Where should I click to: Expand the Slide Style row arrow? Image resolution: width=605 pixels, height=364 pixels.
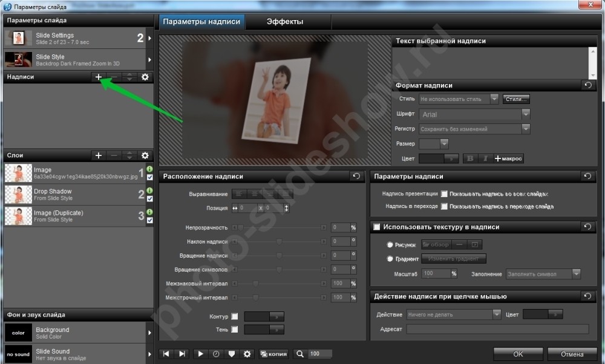(149, 60)
